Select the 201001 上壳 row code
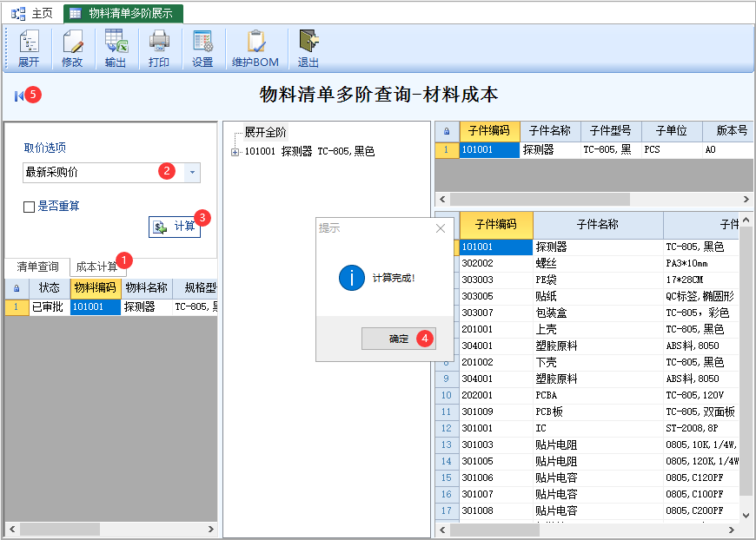Image resolution: width=756 pixels, height=540 pixels. (x=496, y=330)
